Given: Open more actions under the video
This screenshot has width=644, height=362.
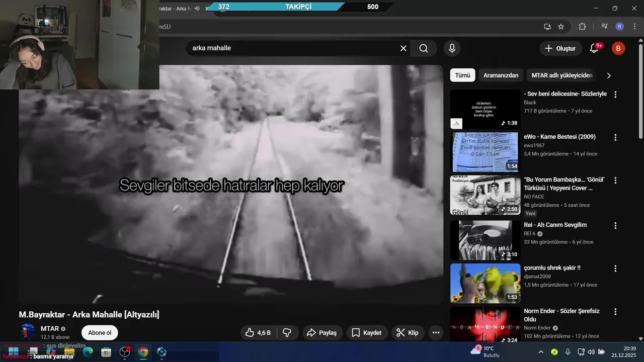Looking at the screenshot, I should tap(436, 333).
